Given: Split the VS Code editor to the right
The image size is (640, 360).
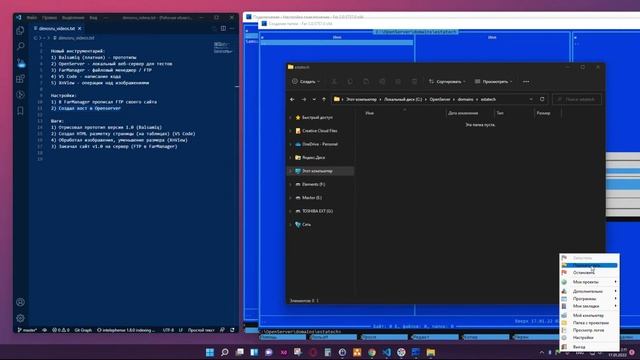Looking at the screenshot, I should click(x=223, y=28).
